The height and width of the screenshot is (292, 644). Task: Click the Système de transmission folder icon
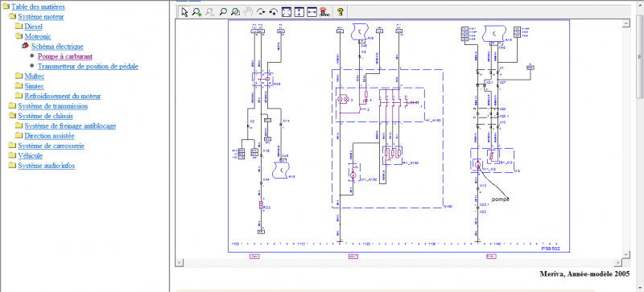(x=12, y=105)
